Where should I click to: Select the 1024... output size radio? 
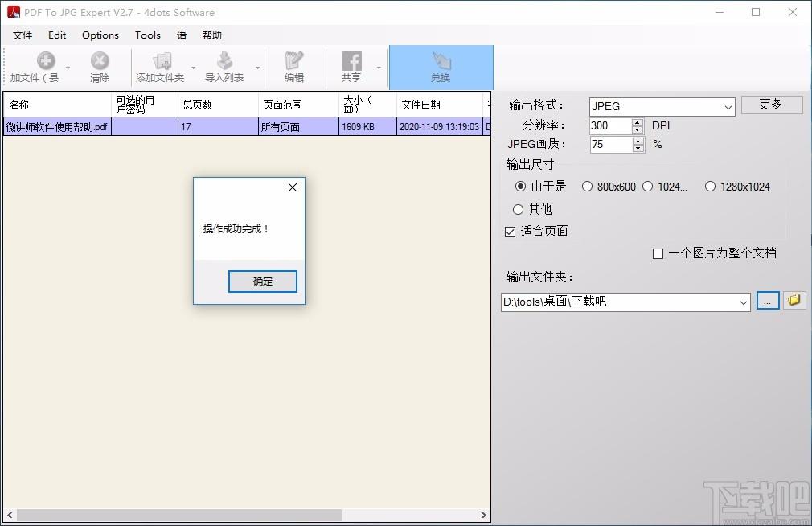(648, 187)
